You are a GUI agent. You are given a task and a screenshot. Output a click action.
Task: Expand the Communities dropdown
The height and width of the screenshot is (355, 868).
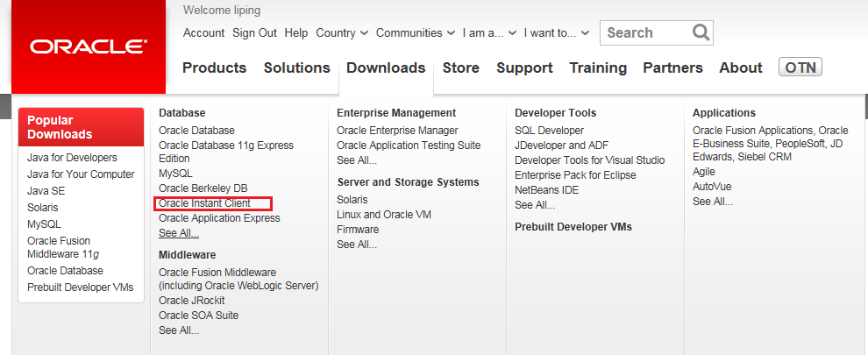coord(416,32)
